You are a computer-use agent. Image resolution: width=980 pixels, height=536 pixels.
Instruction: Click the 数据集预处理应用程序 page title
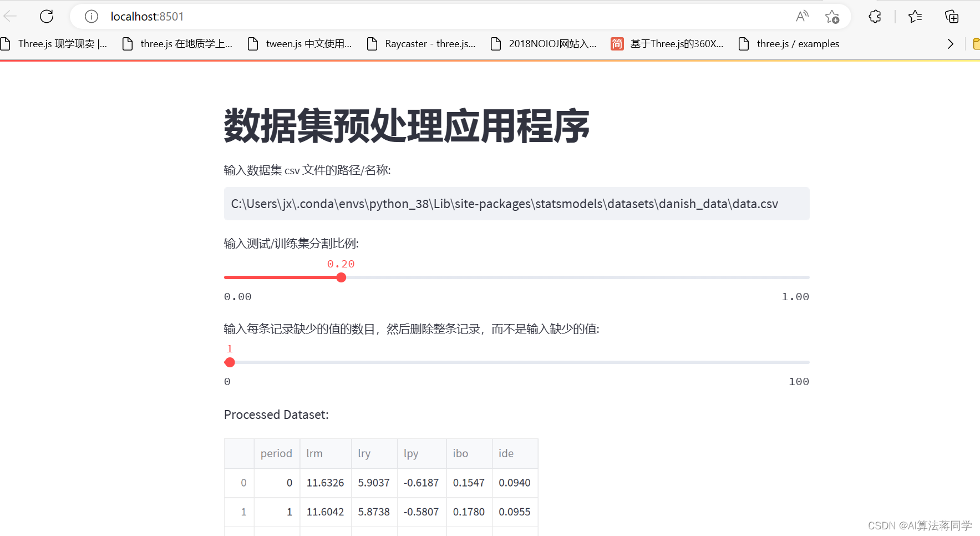pos(407,126)
